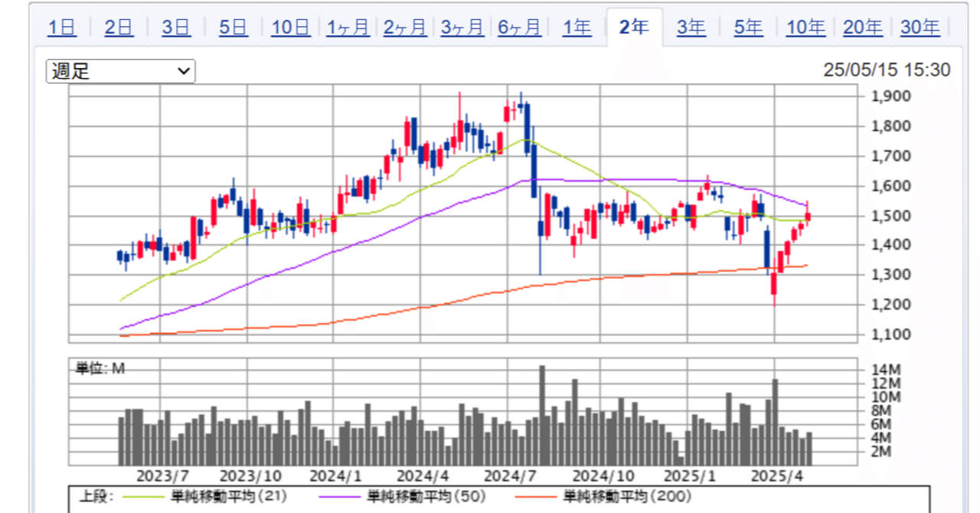Open the 5年 chart tab
This screenshot has height=513, width=980.
(x=748, y=28)
